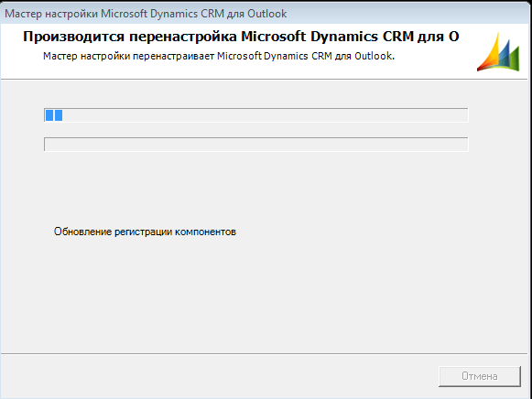Click the window title Мастер настройки
532x399 pixels.
(x=51, y=14)
